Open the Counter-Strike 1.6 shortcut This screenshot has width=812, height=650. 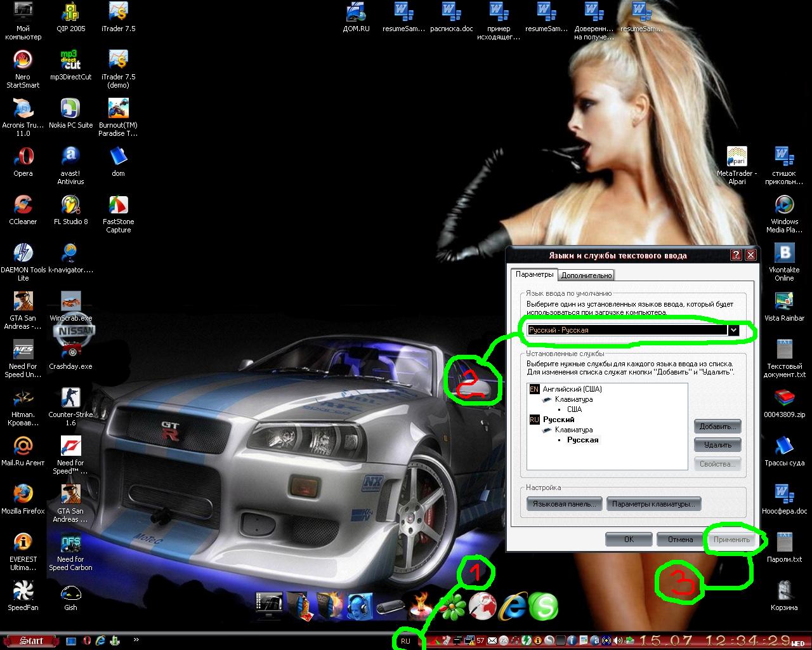tap(70, 398)
